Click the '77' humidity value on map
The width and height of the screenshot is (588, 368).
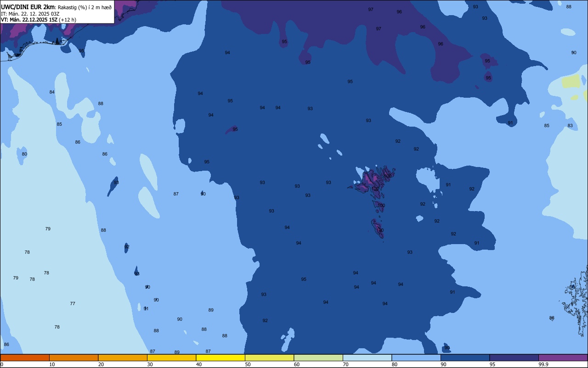pyautogui.click(x=73, y=304)
